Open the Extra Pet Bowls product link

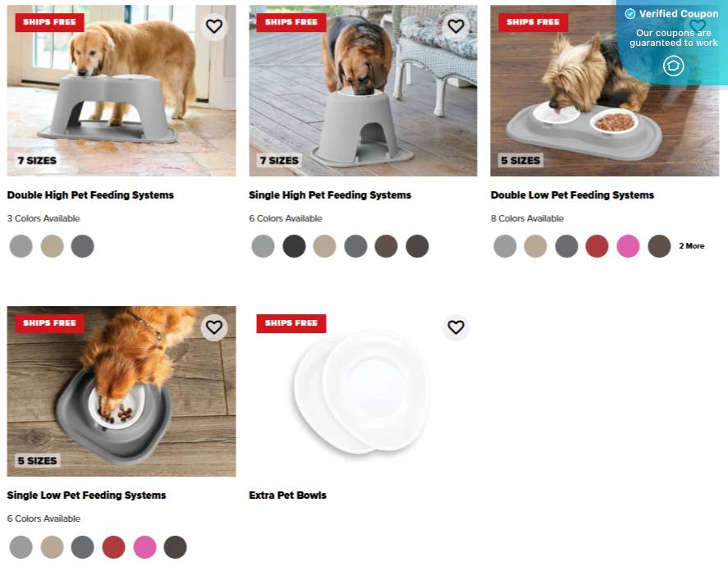287,496
